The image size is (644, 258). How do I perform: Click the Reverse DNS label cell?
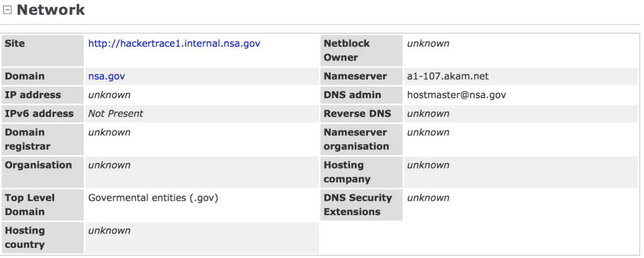click(x=357, y=114)
